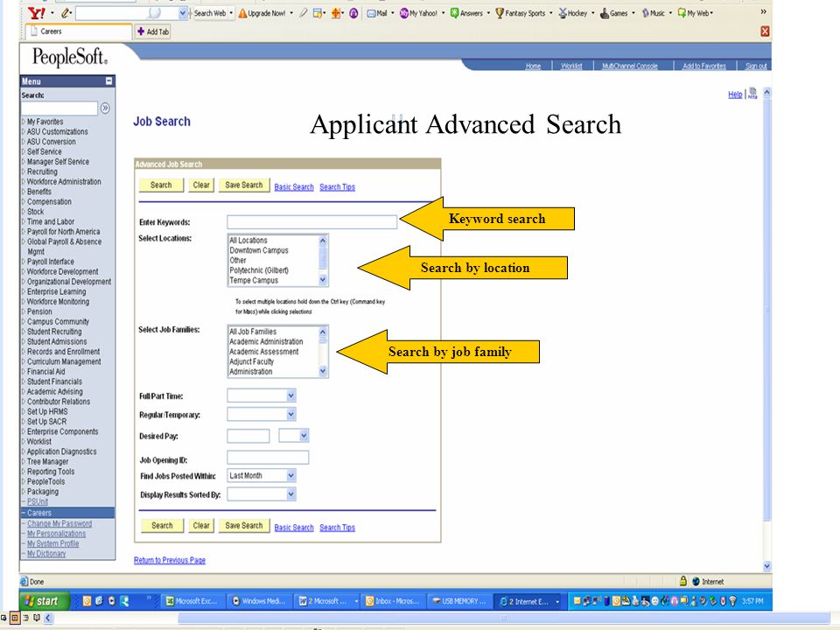Click the Change My Password link
This screenshot has height=630, width=840.
click(x=59, y=524)
